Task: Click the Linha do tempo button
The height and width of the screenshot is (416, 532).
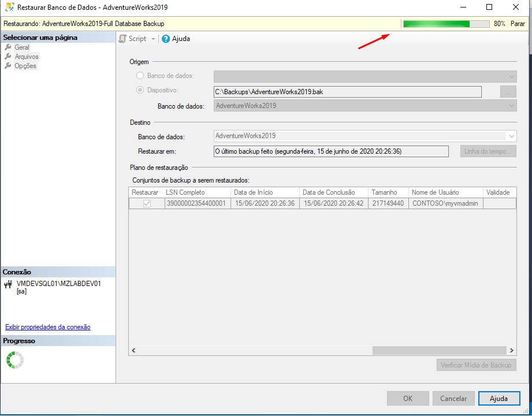Action: pyautogui.click(x=488, y=151)
